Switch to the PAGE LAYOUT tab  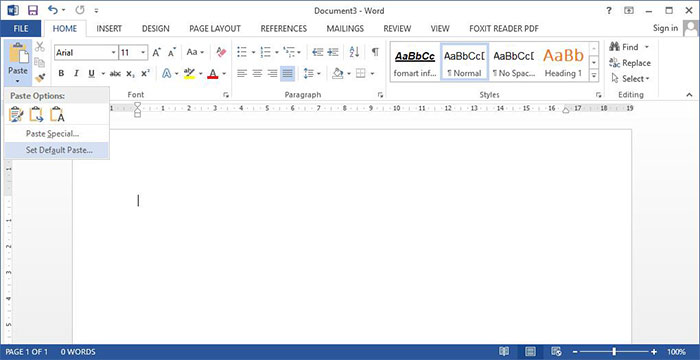tap(215, 29)
